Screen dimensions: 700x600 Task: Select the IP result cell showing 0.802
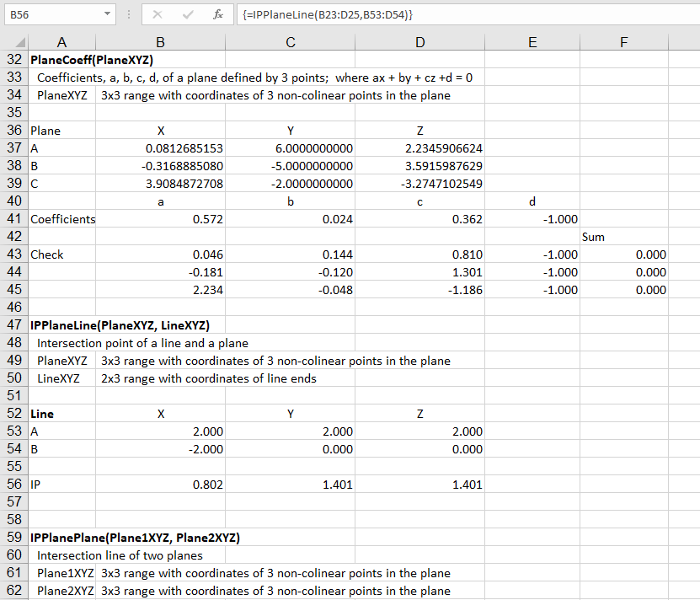(160, 485)
